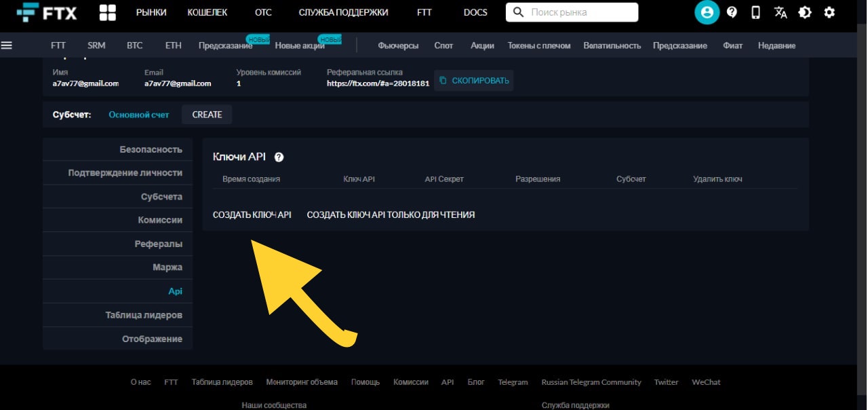The height and width of the screenshot is (410, 868).
Task: Open the help question mark icon
Action: tap(732, 12)
